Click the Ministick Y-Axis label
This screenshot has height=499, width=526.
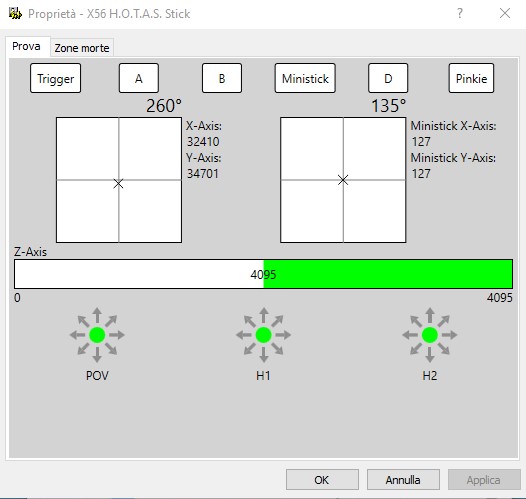[453, 158]
